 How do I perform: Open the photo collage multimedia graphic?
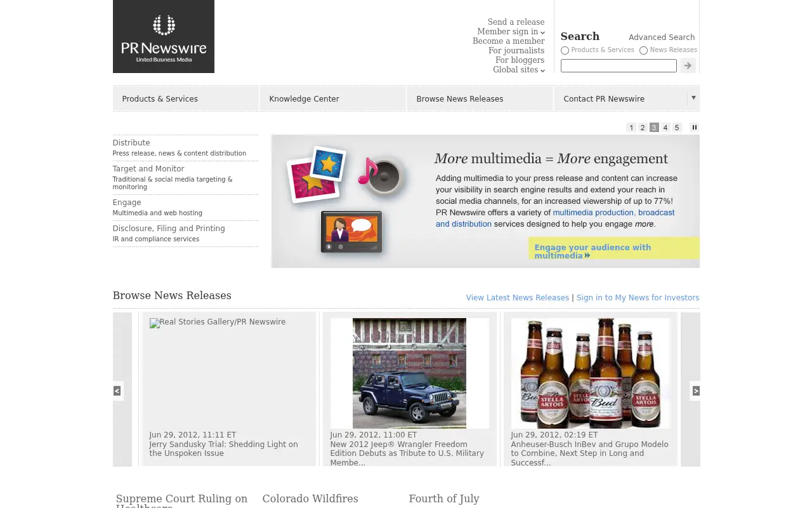(316, 174)
